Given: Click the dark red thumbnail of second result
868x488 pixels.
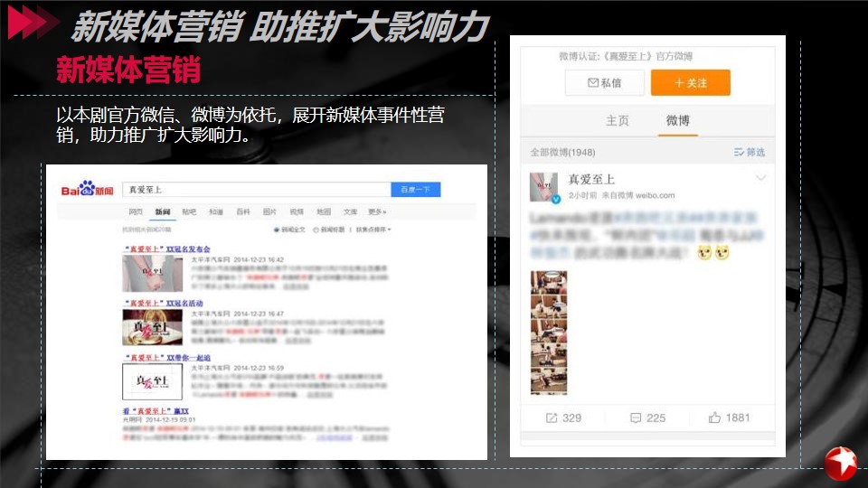Looking at the screenshot, I should click(x=152, y=327).
